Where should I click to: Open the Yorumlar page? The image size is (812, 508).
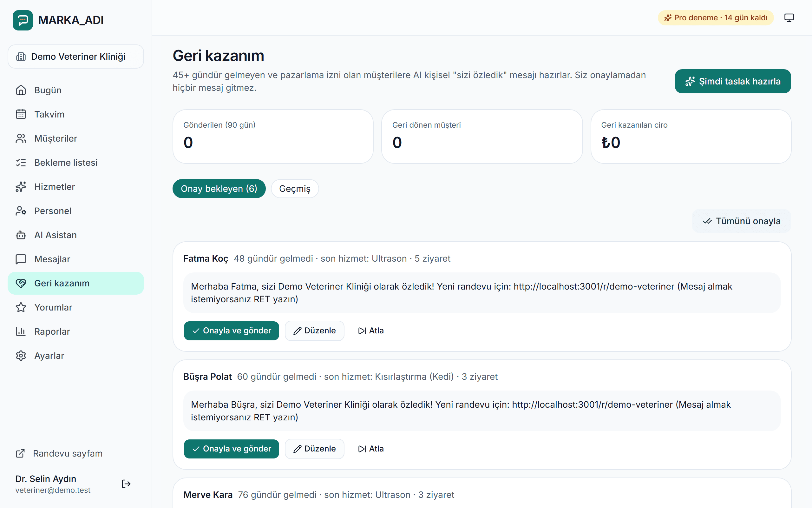tap(76, 307)
